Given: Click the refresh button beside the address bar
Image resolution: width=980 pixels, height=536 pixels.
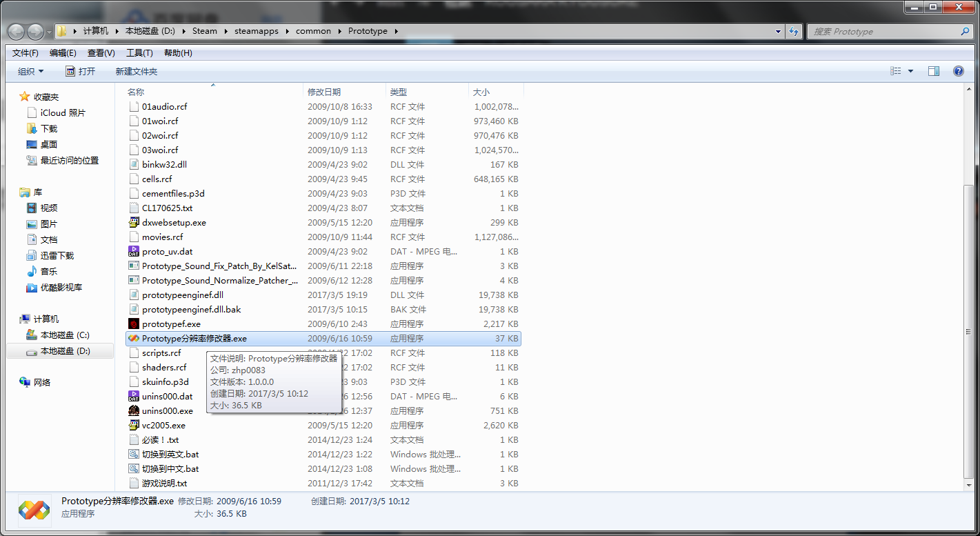Looking at the screenshot, I should tap(794, 31).
